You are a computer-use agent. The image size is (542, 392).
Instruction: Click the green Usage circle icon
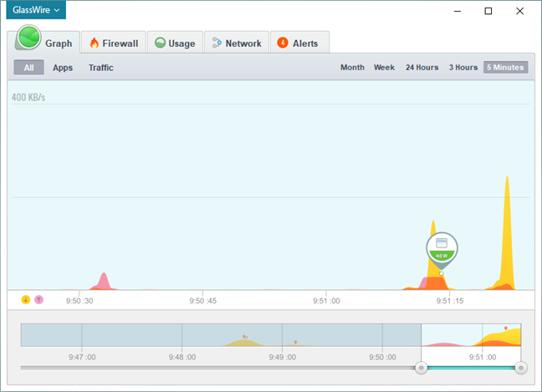[160, 43]
